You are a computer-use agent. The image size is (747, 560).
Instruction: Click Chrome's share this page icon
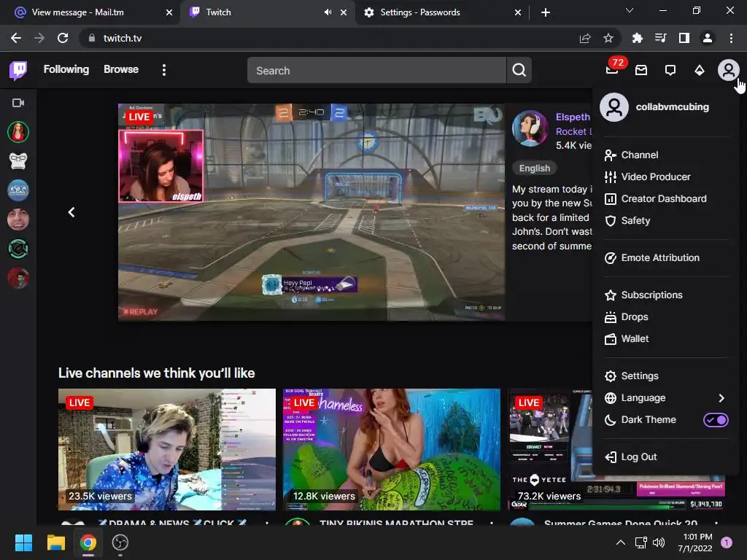pos(585,38)
